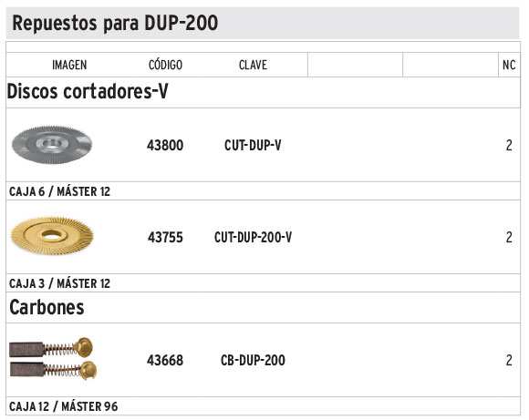Click the CAJA 6 / MÁSTER 12 label
Screen dimensions: 529x420
coord(59,191)
